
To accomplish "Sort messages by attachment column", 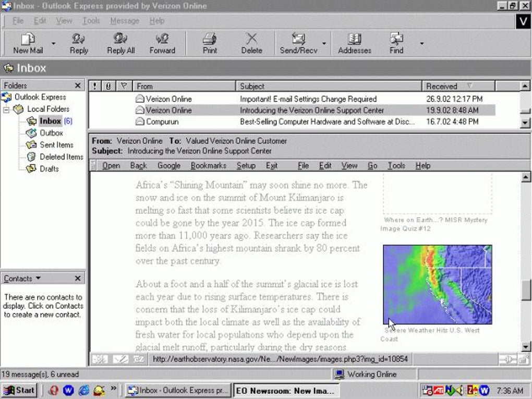I will pyautogui.click(x=108, y=86).
